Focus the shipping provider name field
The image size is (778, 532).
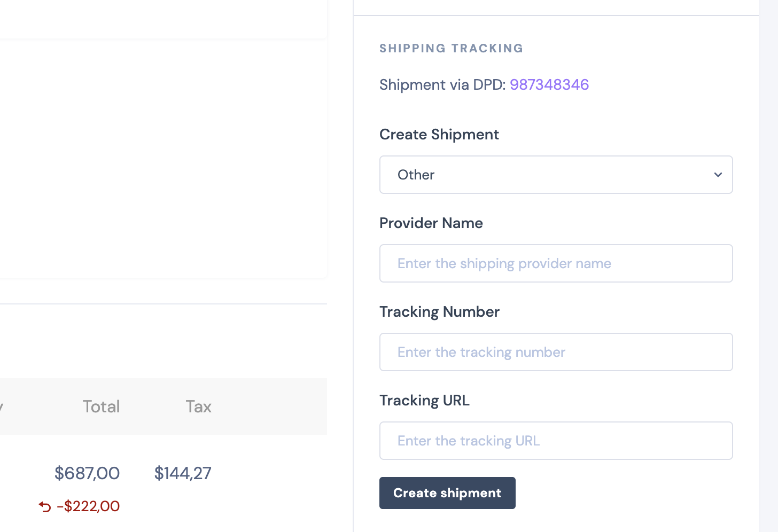tap(556, 263)
